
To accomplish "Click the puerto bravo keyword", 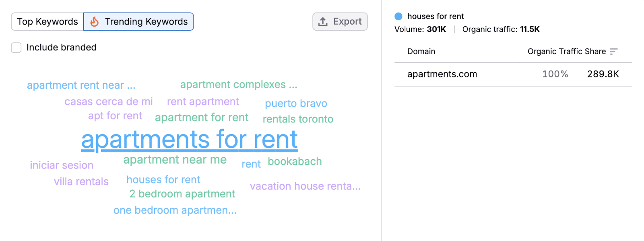I will [x=296, y=103].
